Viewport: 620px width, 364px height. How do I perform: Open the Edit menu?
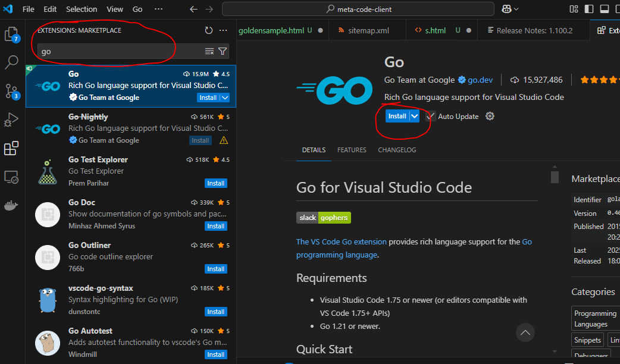[50, 9]
